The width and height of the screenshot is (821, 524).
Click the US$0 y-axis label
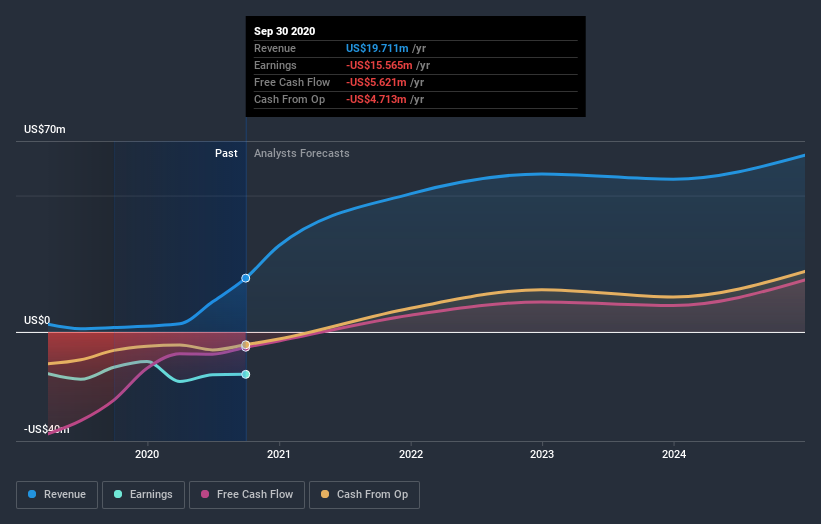point(37,320)
